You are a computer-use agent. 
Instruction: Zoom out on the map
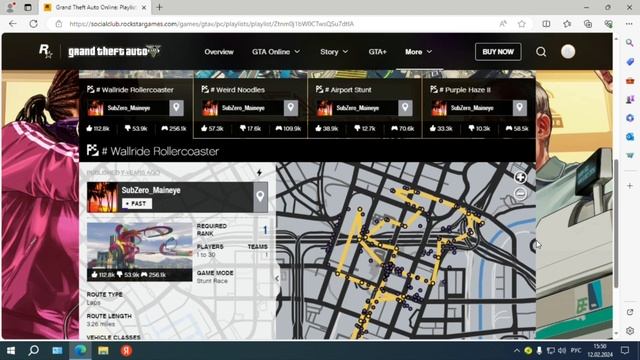point(520,193)
